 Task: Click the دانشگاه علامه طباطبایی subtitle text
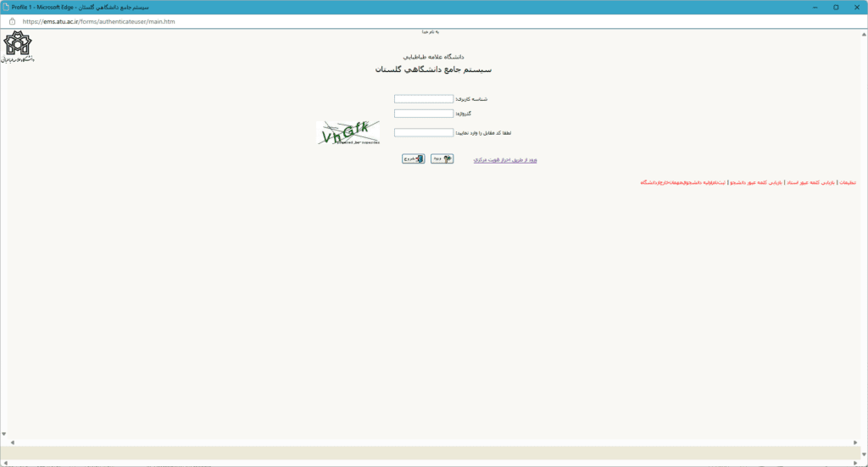[x=433, y=57]
